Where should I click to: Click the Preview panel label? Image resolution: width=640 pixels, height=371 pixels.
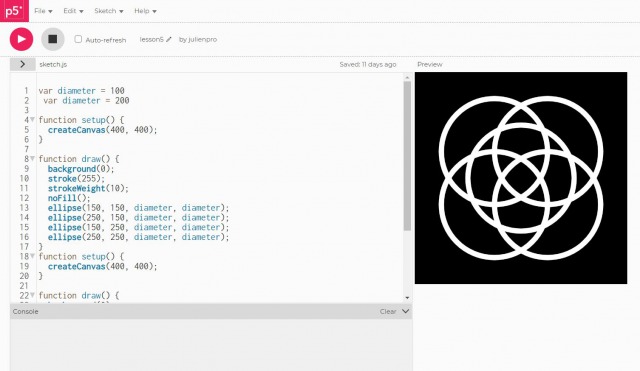(x=429, y=64)
